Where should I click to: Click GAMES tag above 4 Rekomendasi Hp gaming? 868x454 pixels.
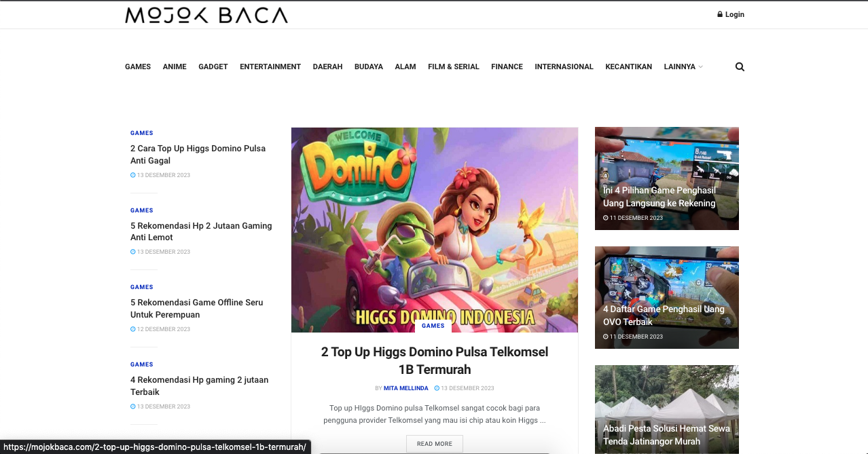click(142, 364)
